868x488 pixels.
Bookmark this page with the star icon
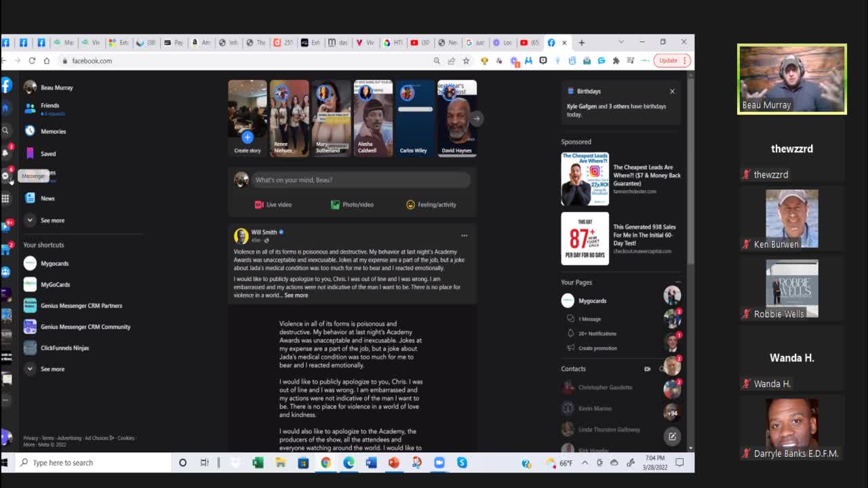(466, 61)
